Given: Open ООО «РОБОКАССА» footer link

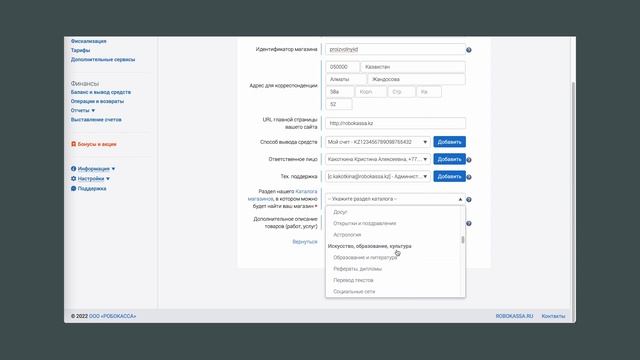Looking at the screenshot, I should click(112, 316).
